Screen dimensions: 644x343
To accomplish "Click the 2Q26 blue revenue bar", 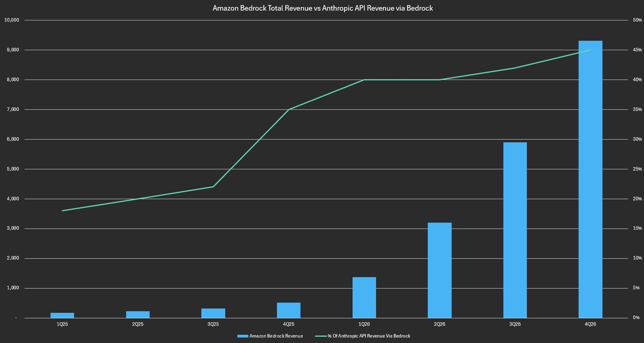I will (440, 270).
